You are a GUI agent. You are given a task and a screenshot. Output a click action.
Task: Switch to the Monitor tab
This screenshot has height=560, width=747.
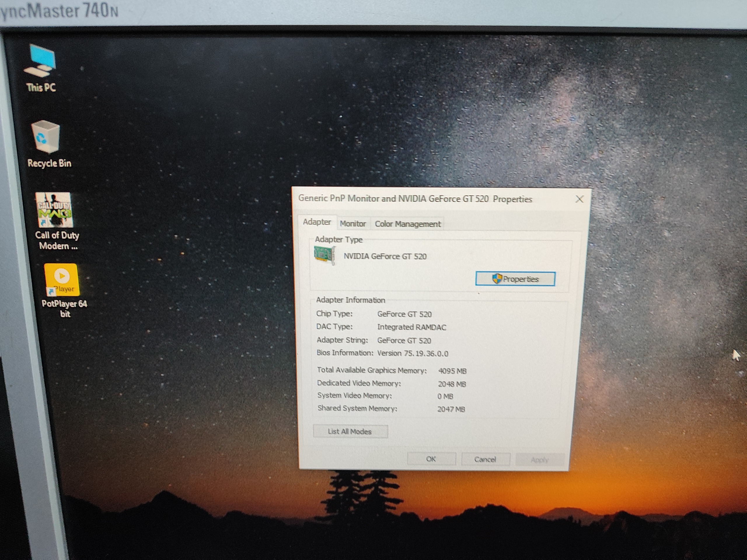coord(353,223)
